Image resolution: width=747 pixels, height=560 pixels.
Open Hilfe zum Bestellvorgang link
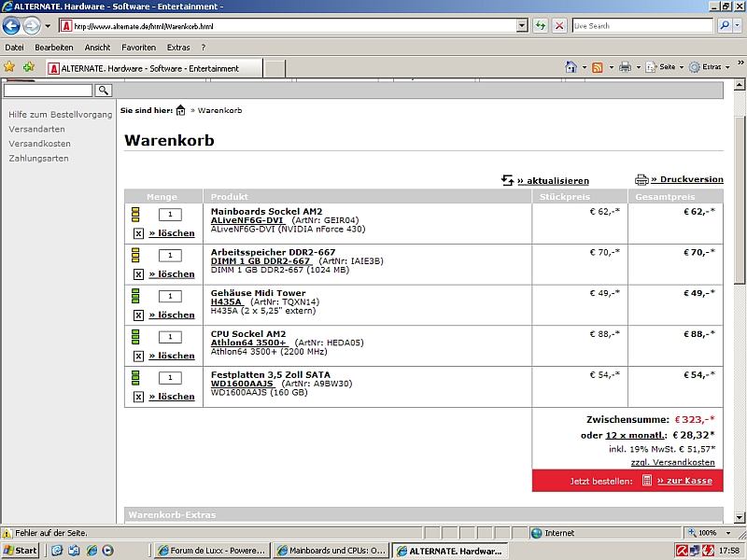tap(60, 114)
